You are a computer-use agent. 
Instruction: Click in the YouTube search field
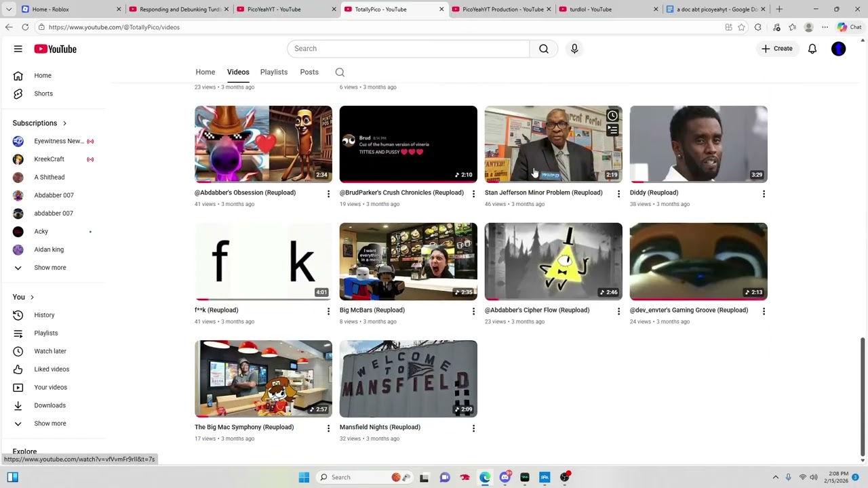pyautogui.click(x=408, y=49)
